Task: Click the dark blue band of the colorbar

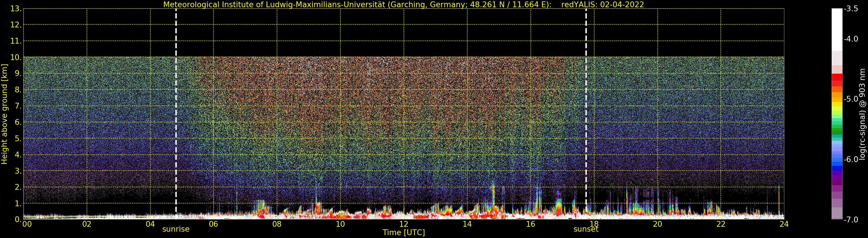Action: (837, 168)
